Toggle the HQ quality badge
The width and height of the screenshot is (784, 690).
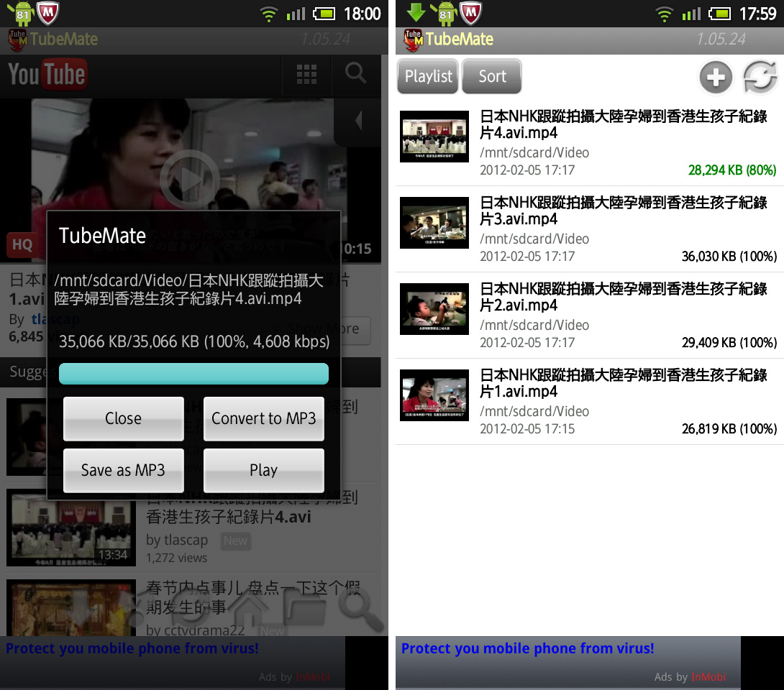(x=22, y=244)
